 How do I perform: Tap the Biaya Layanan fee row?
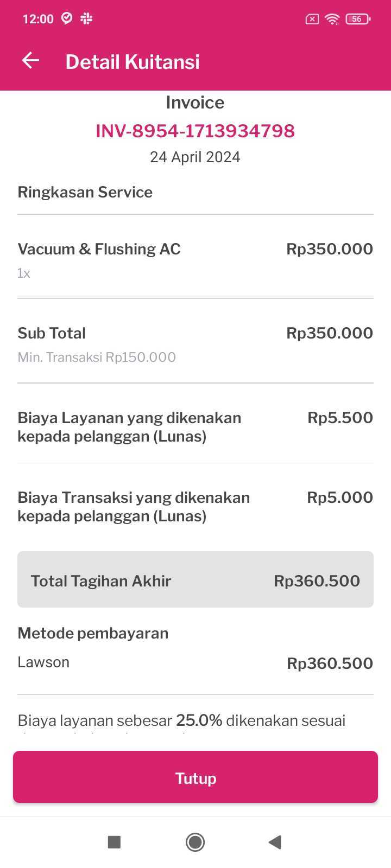click(x=129, y=427)
